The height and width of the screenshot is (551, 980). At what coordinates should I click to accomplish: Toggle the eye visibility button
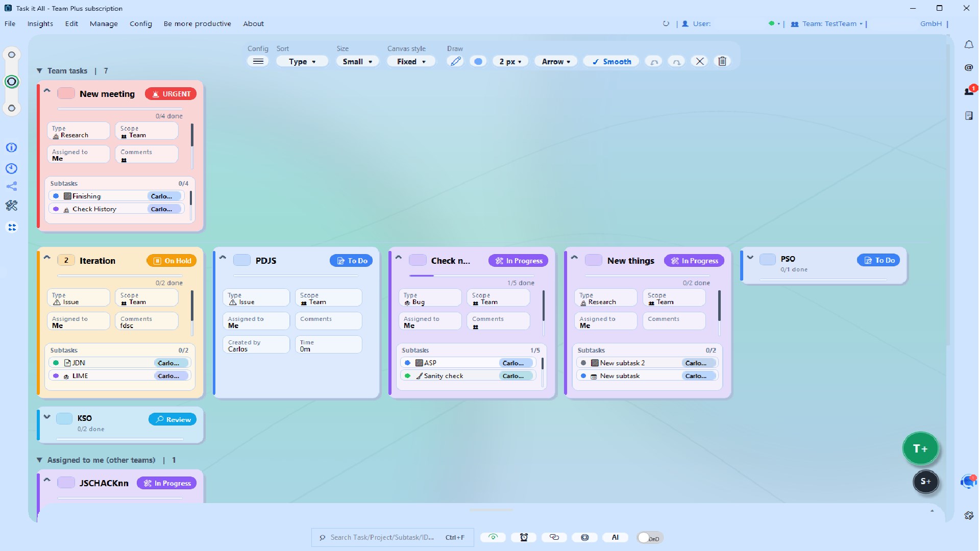click(x=493, y=537)
